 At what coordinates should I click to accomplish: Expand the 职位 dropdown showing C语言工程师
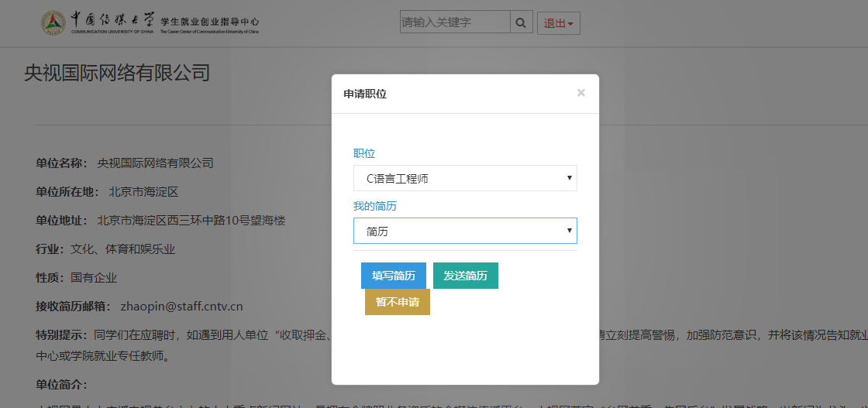465,178
